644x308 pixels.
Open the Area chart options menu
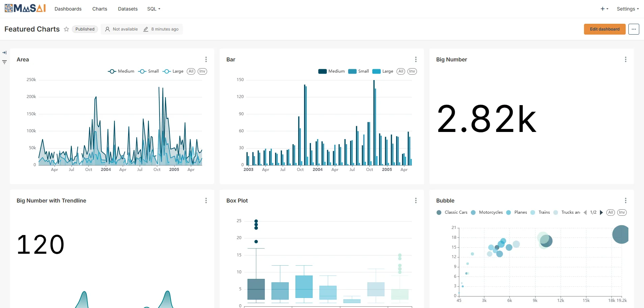(x=206, y=59)
